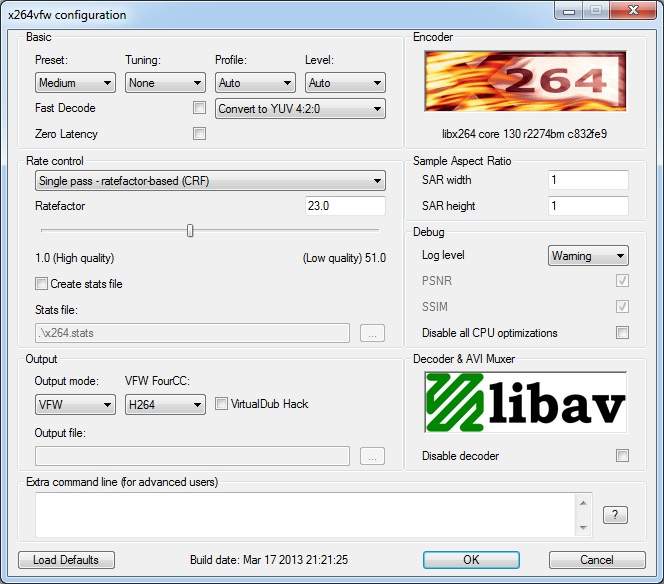Click the '1.0 (High quality)' label
The image size is (664, 584).
pyautogui.click(x=75, y=258)
